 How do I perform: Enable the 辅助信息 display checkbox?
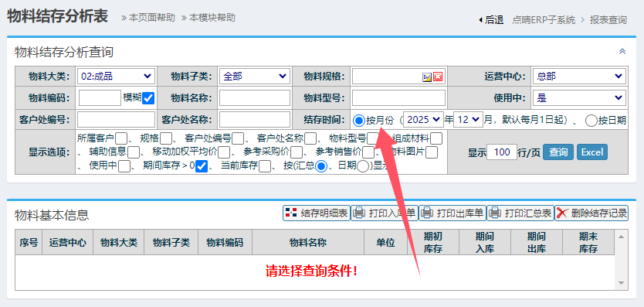[134, 152]
